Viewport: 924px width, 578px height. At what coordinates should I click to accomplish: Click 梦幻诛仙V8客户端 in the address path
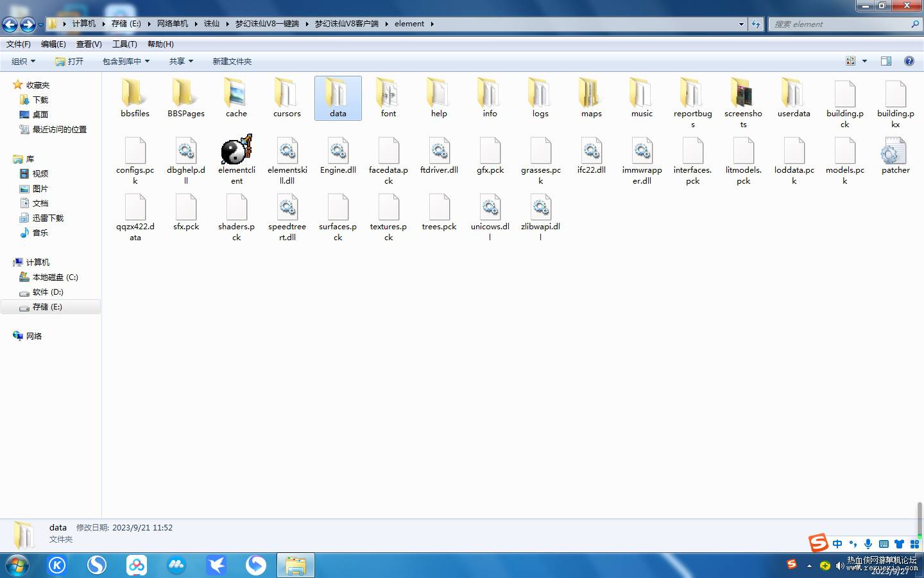click(346, 24)
